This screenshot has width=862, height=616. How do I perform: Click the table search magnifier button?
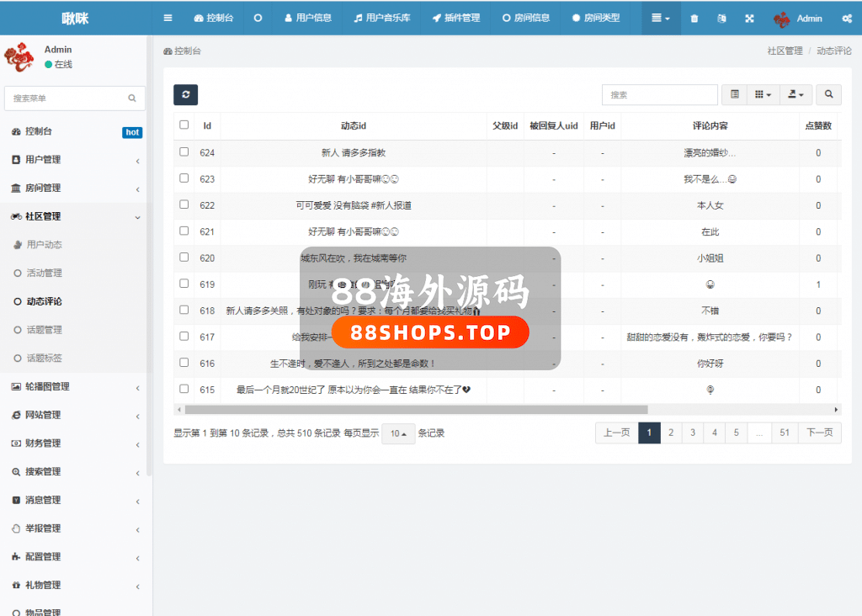coord(828,95)
